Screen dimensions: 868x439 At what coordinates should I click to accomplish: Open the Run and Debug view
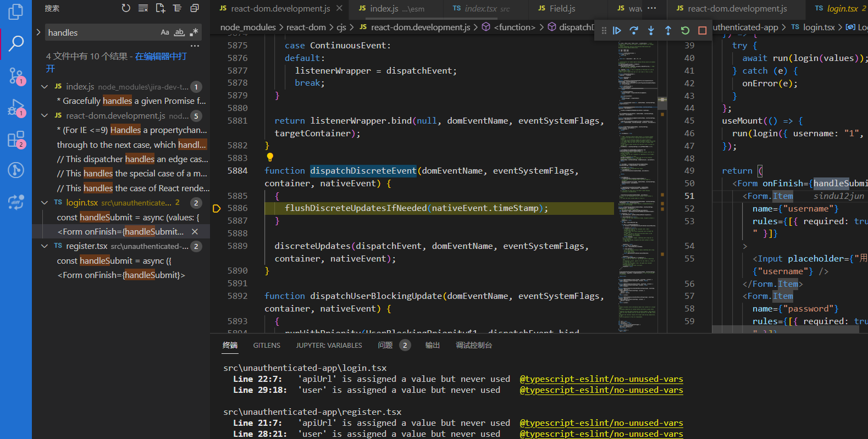click(16, 107)
